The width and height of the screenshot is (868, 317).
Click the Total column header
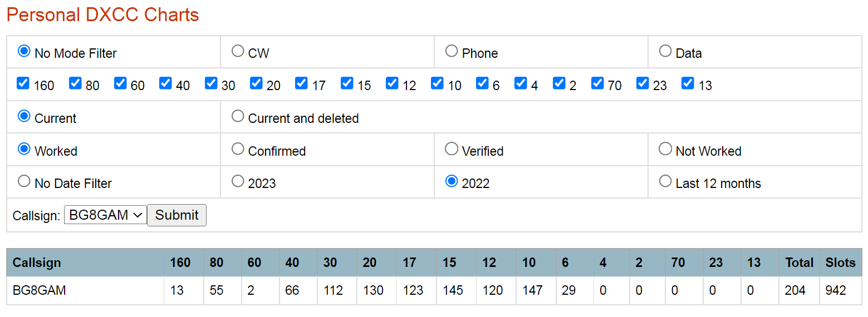point(799,262)
